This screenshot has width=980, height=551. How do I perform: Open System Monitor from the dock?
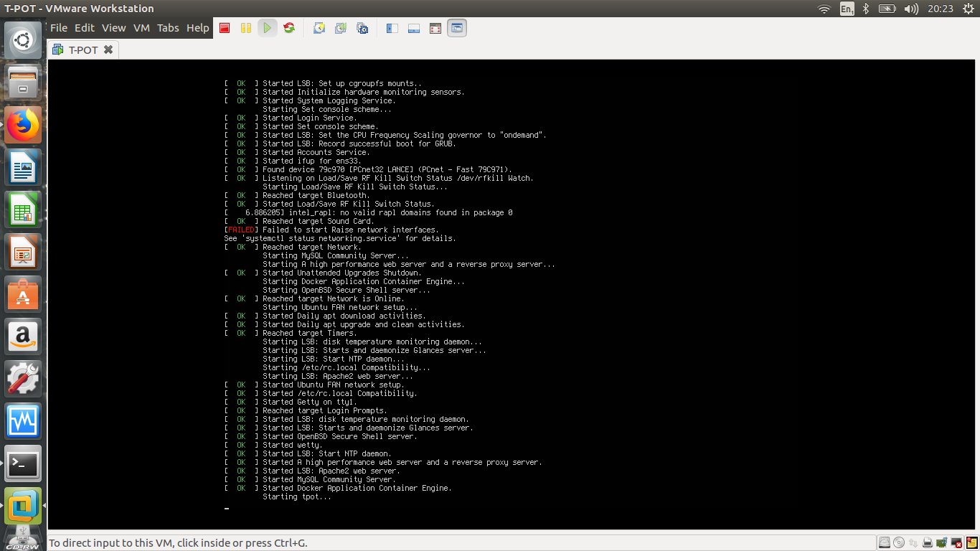(x=24, y=421)
